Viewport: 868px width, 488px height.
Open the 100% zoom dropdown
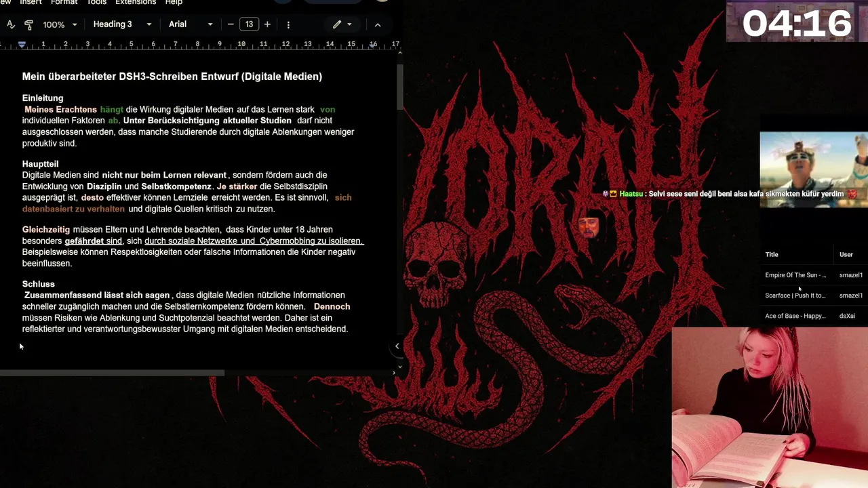[x=60, y=24]
